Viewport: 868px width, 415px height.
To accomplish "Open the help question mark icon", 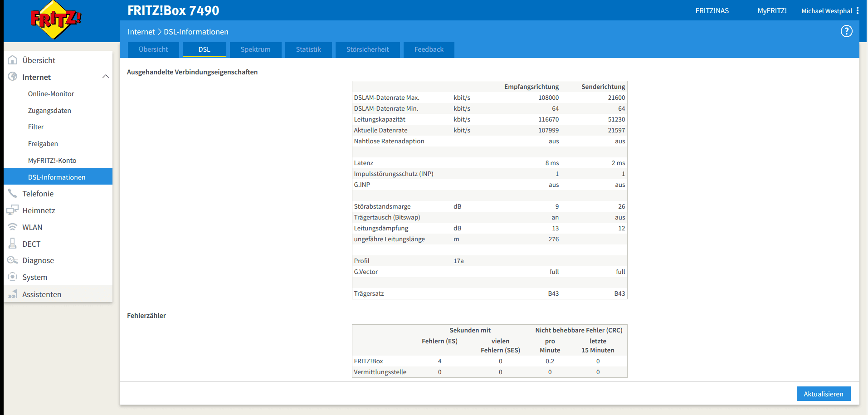I will click(846, 31).
